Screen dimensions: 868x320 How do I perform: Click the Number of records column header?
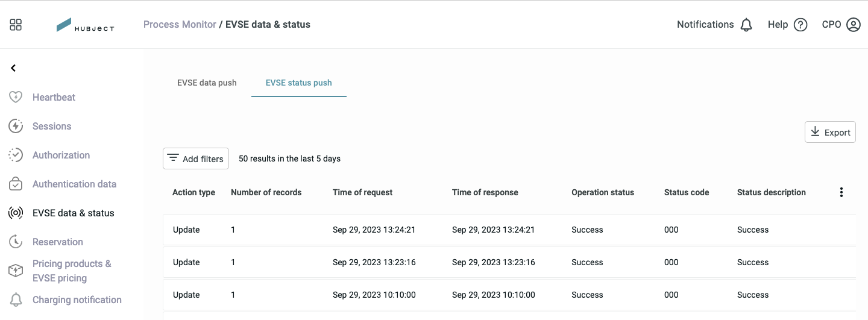click(266, 192)
